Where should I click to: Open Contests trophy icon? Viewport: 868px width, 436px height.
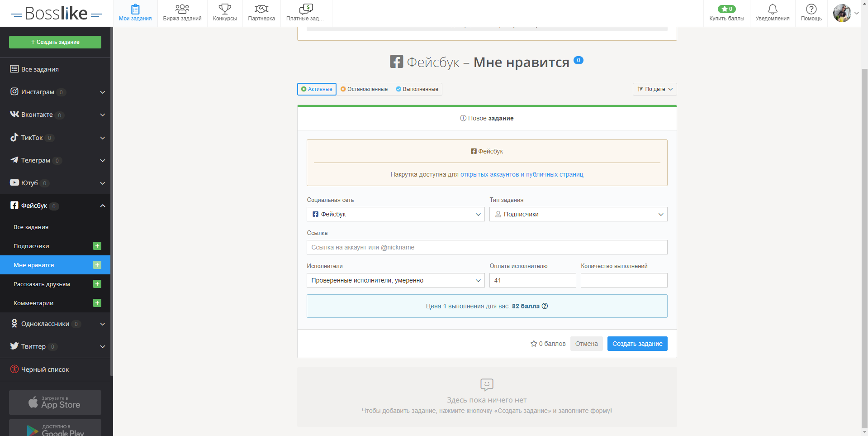[x=225, y=9]
